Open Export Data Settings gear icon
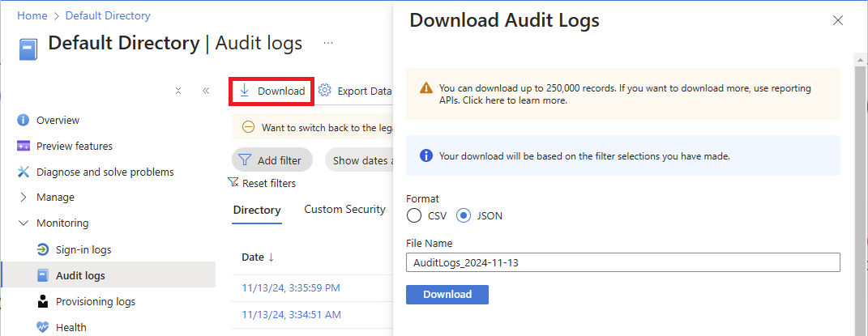This screenshot has height=336, width=868. click(x=325, y=91)
